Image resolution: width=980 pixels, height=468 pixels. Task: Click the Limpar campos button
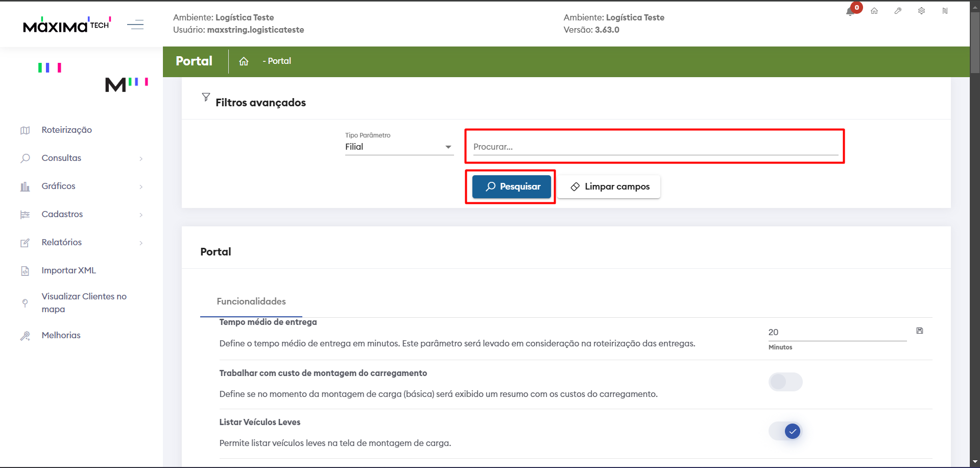click(x=609, y=186)
